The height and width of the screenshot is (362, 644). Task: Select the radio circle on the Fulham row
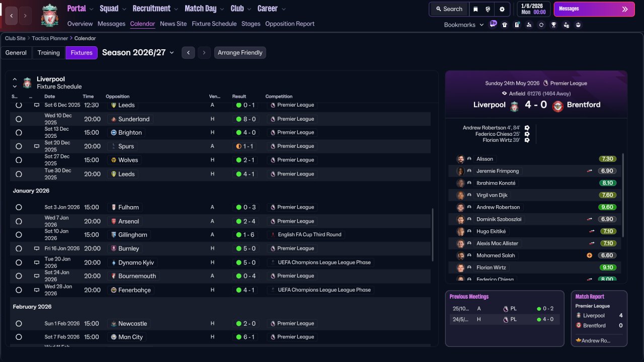click(19, 207)
